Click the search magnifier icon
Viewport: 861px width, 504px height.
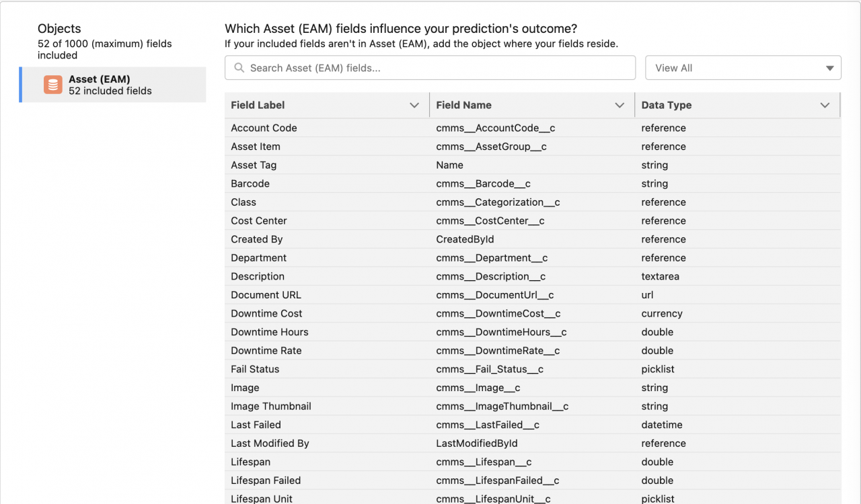tap(239, 68)
